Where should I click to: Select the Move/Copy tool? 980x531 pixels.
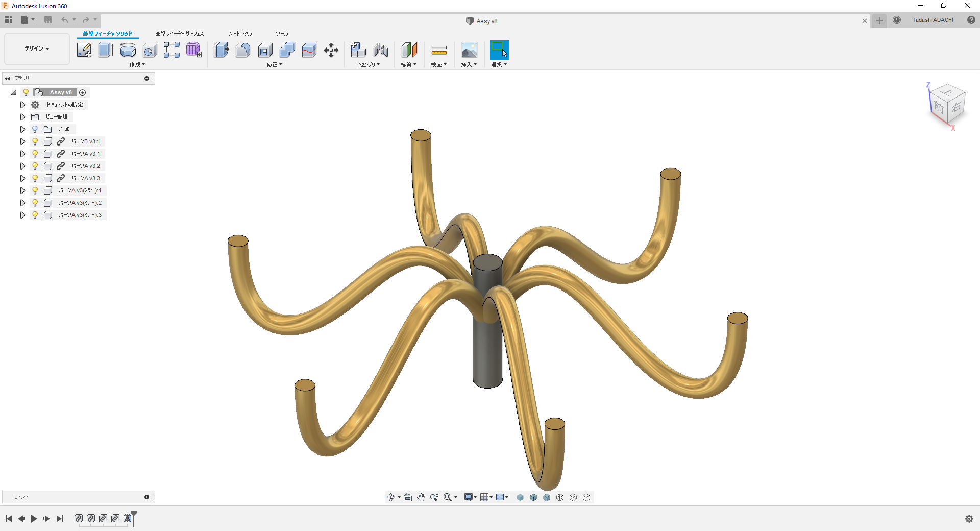coord(331,50)
